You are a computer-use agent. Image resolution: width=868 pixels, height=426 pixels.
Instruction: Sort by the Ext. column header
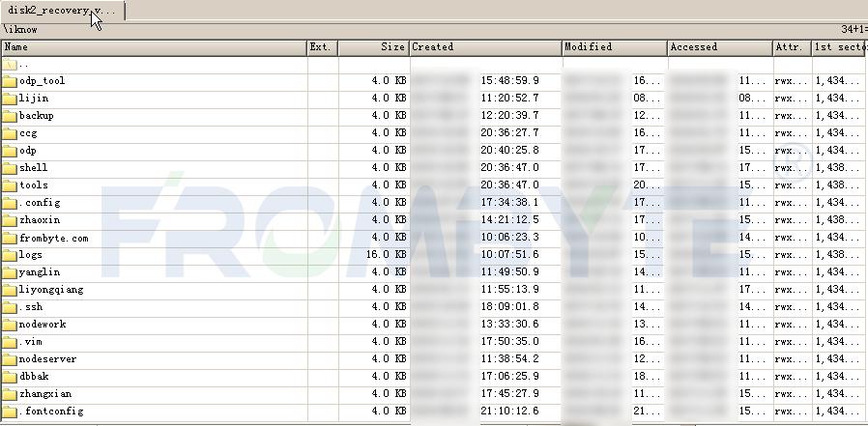coord(323,47)
